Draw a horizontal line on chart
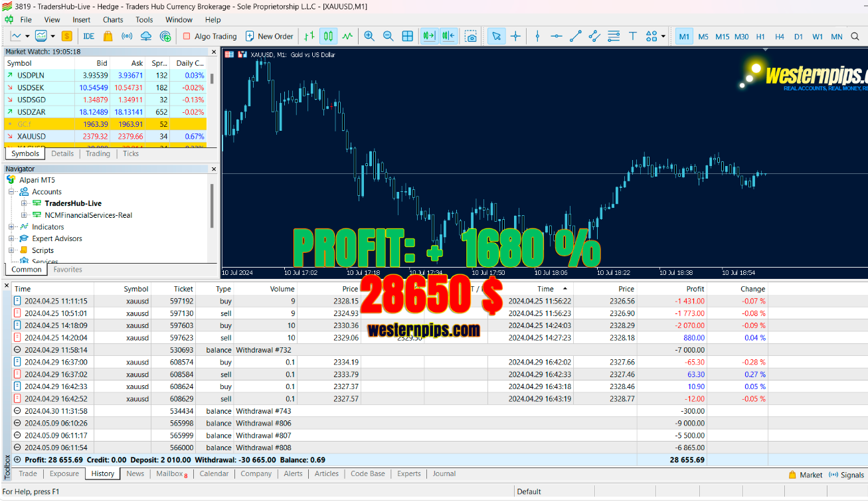Viewport: 868px width, 502px height. pos(557,36)
